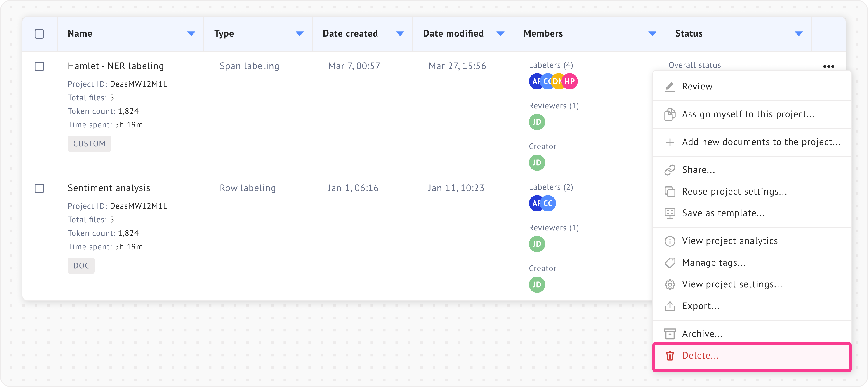
Task: Select View project analytics menu item
Action: 729,241
